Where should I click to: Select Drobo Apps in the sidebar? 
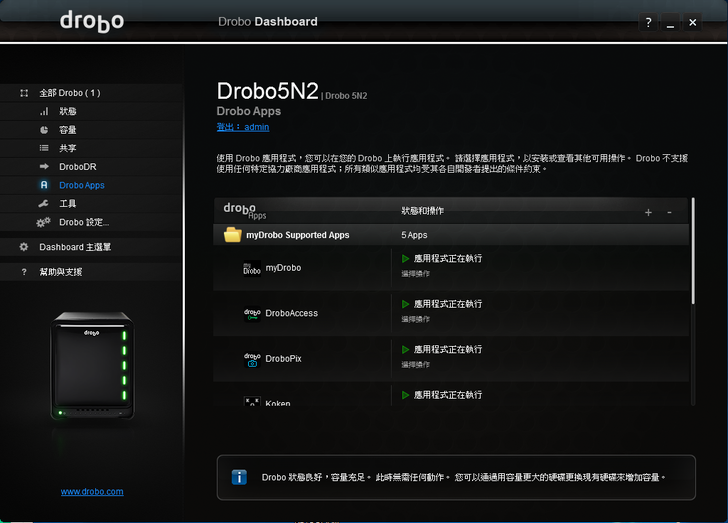point(82,185)
